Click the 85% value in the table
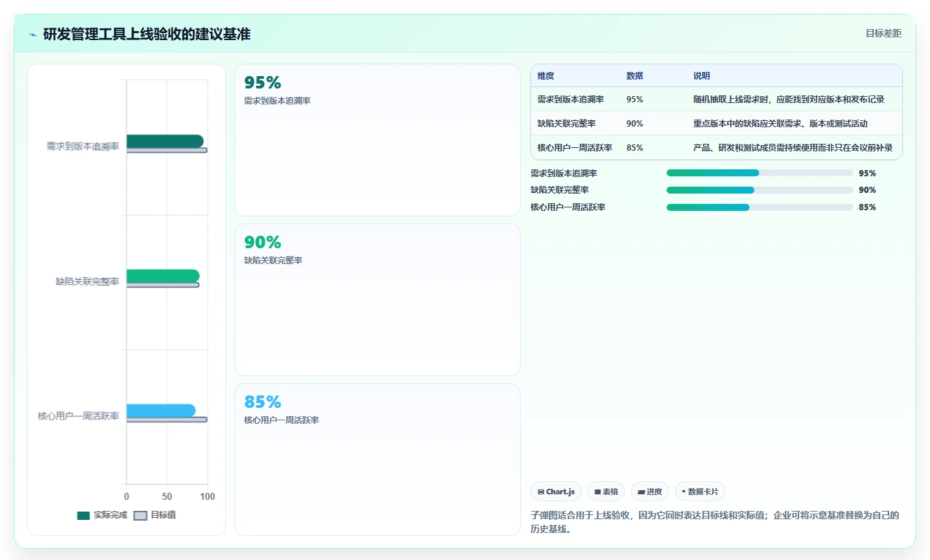 tap(635, 148)
